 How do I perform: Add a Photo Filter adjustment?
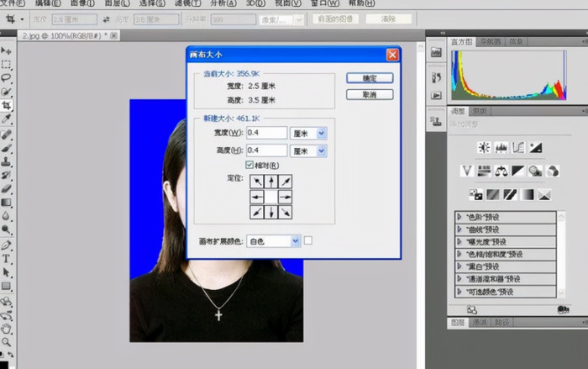535,171
